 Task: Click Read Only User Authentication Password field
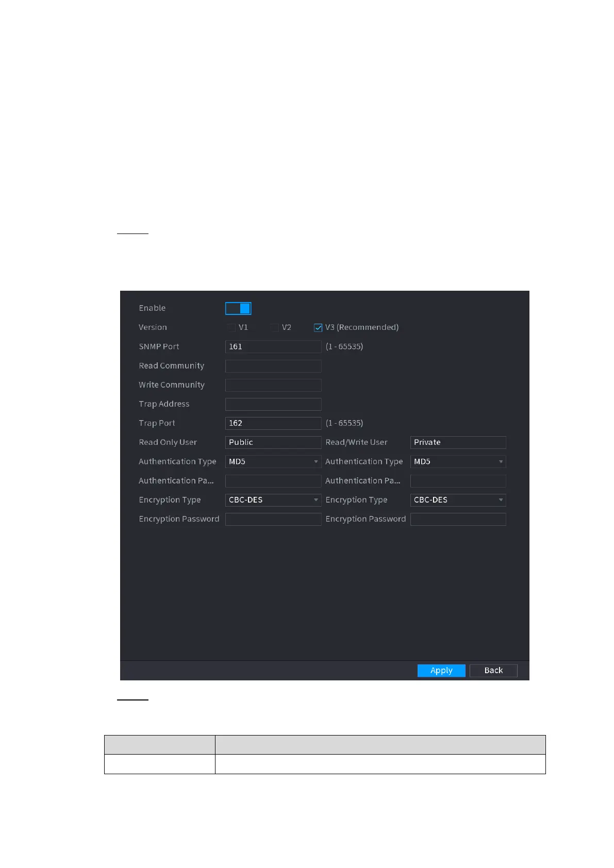click(273, 481)
